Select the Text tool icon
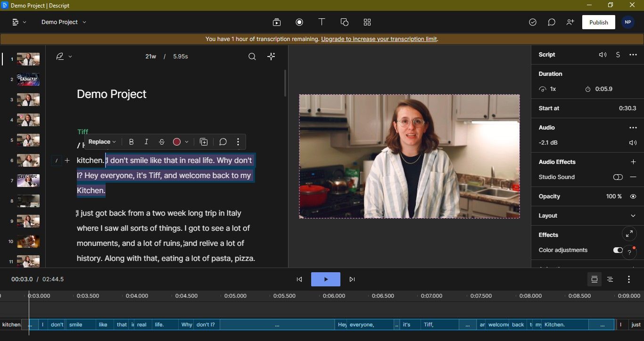The width and height of the screenshot is (644, 341). [322, 22]
